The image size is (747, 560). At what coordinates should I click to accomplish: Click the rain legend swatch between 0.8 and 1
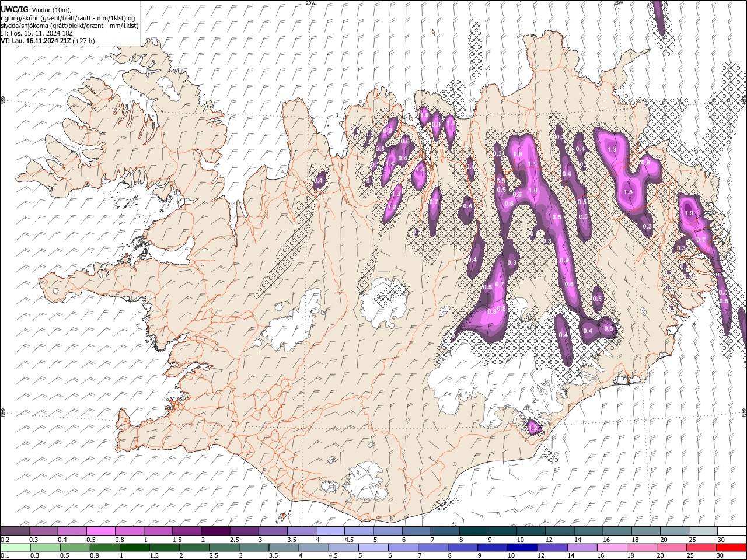(x=104, y=548)
